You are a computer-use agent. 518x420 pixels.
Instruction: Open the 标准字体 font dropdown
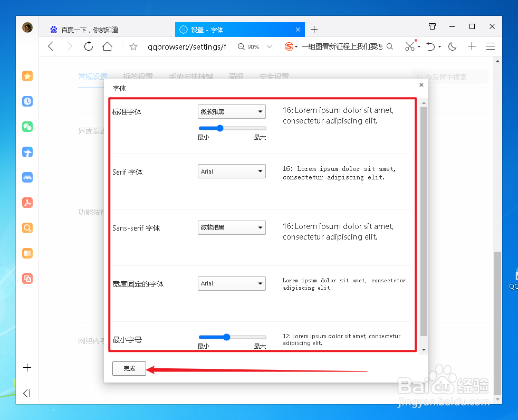(x=232, y=112)
